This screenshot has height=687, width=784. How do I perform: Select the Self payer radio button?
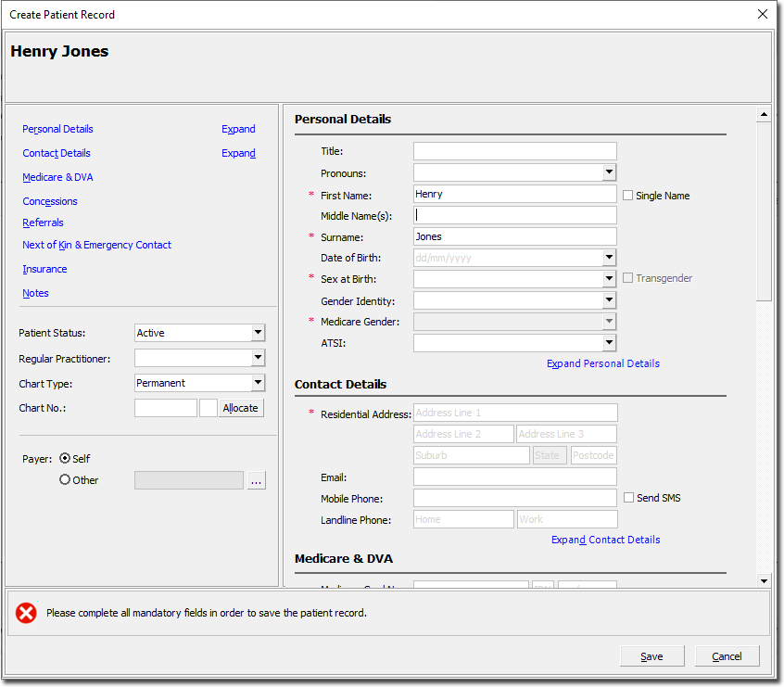(65, 458)
